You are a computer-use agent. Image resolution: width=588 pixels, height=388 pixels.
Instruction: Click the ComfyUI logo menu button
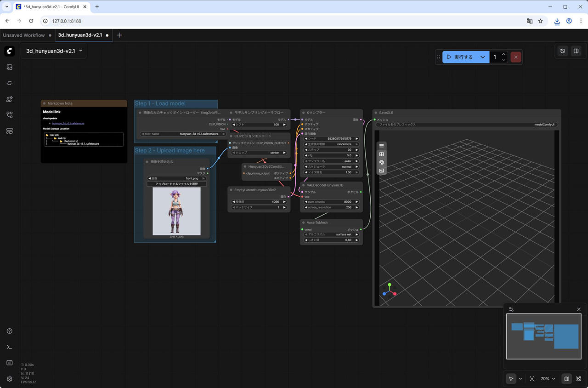[x=10, y=51]
